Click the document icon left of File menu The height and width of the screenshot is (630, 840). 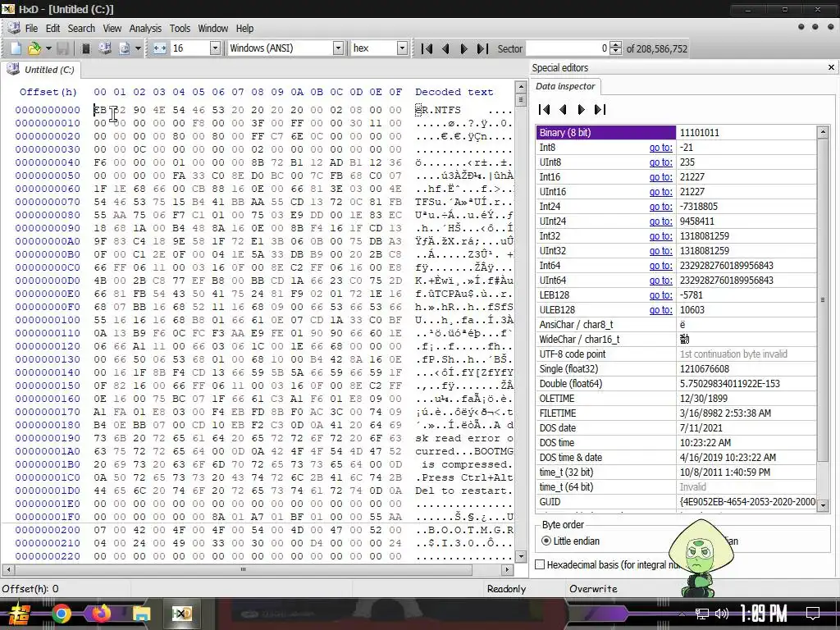point(14,29)
